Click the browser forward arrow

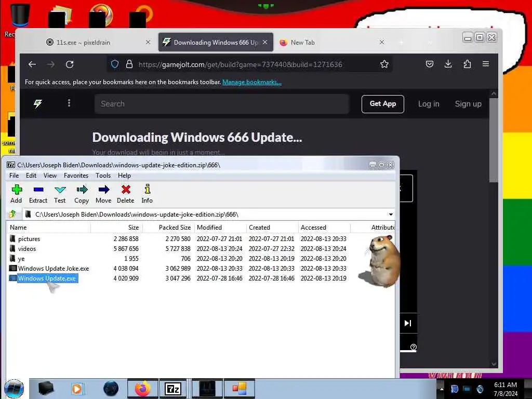click(x=50, y=64)
